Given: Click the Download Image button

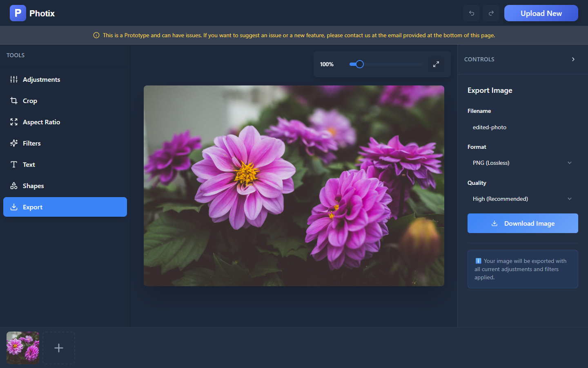Looking at the screenshot, I should coord(523,223).
